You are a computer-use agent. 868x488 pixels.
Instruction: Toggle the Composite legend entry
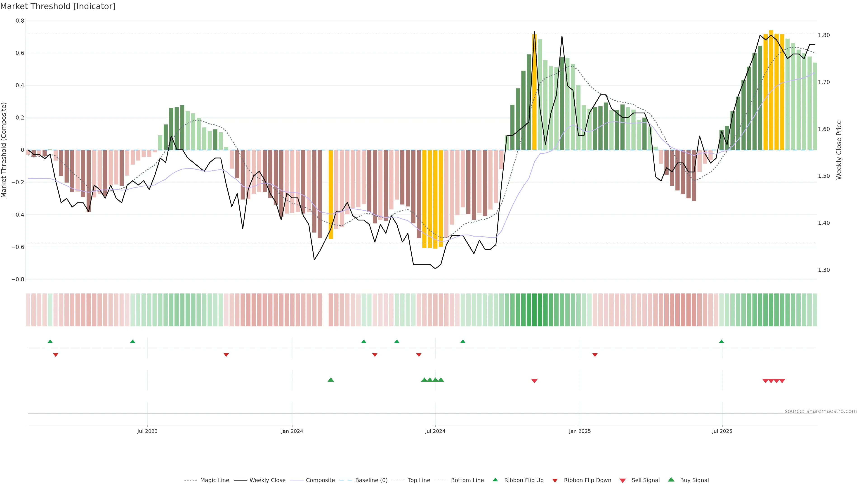pyautogui.click(x=320, y=480)
